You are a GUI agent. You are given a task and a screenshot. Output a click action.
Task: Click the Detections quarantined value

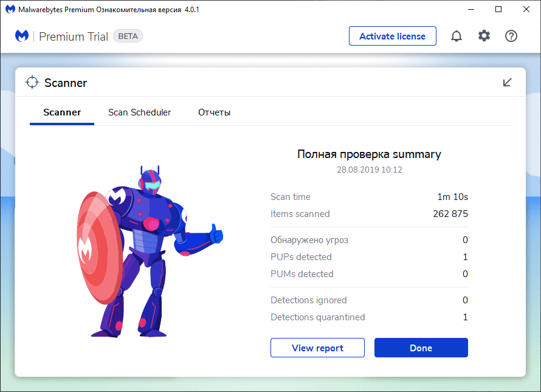[465, 317]
